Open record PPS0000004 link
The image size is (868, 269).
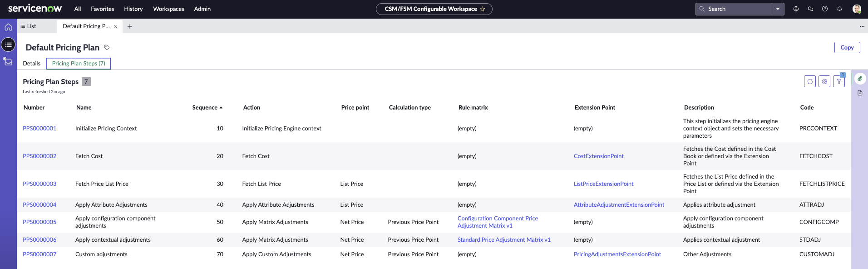[39, 205]
